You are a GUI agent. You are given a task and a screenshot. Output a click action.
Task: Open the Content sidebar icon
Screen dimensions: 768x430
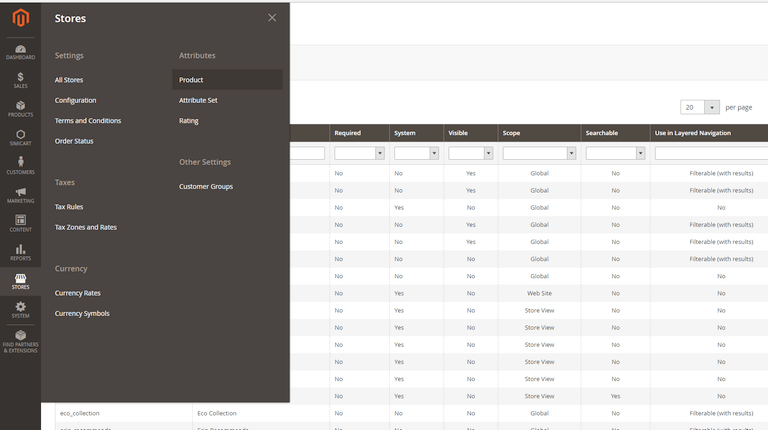point(21,224)
